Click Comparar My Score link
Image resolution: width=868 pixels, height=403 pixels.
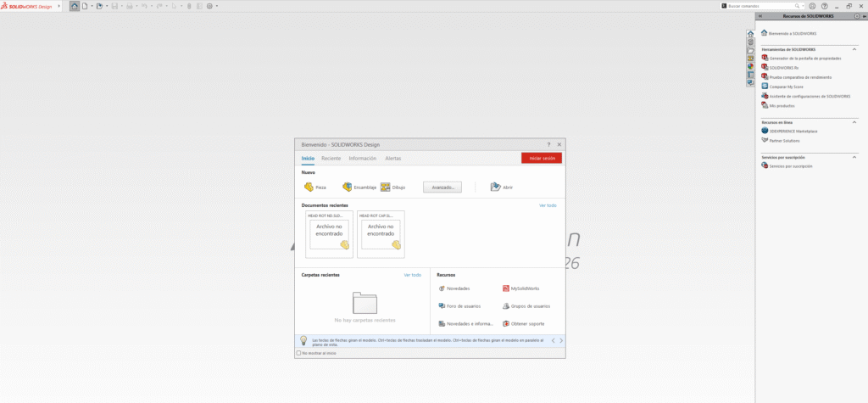click(x=782, y=87)
